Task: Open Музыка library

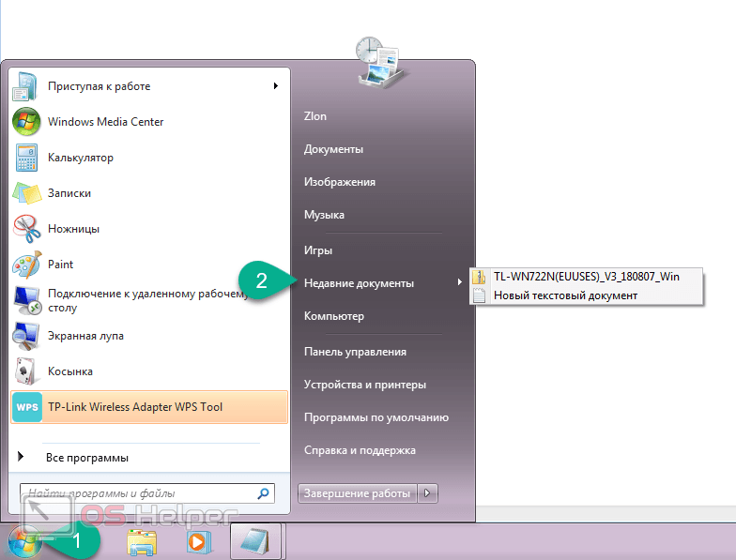Action: 325,215
